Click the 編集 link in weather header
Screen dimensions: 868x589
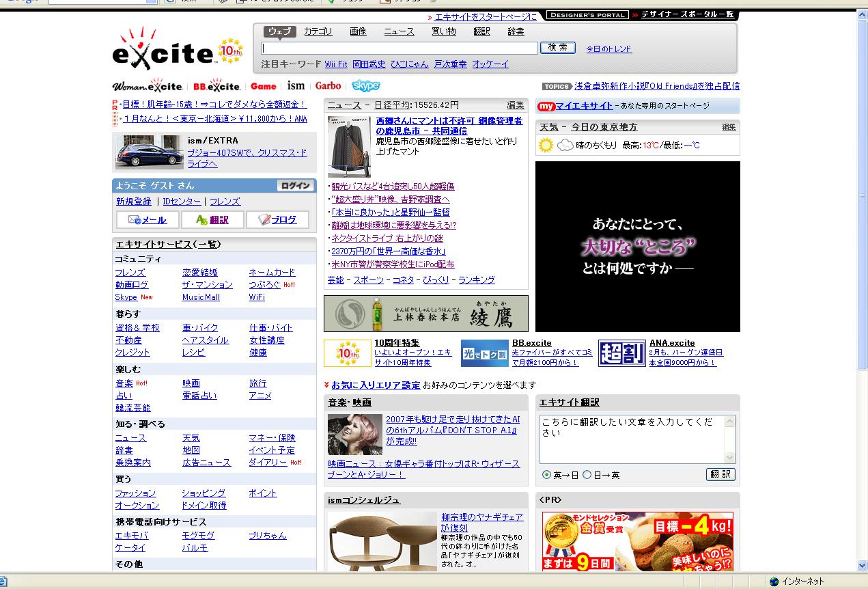pyautogui.click(x=729, y=127)
